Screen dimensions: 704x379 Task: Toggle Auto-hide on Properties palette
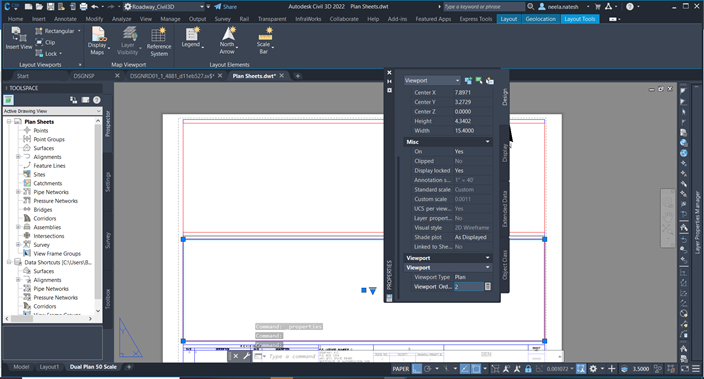[389, 81]
